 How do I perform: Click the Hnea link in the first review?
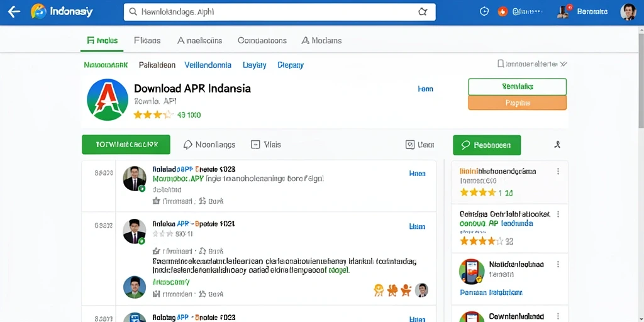click(418, 174)
